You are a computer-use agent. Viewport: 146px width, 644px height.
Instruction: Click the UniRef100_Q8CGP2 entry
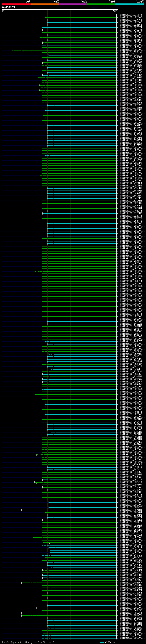[x=131, y=110]
